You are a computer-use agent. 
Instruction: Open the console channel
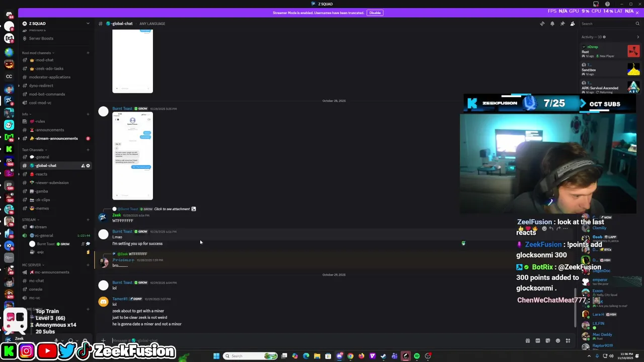click(55, 289)
